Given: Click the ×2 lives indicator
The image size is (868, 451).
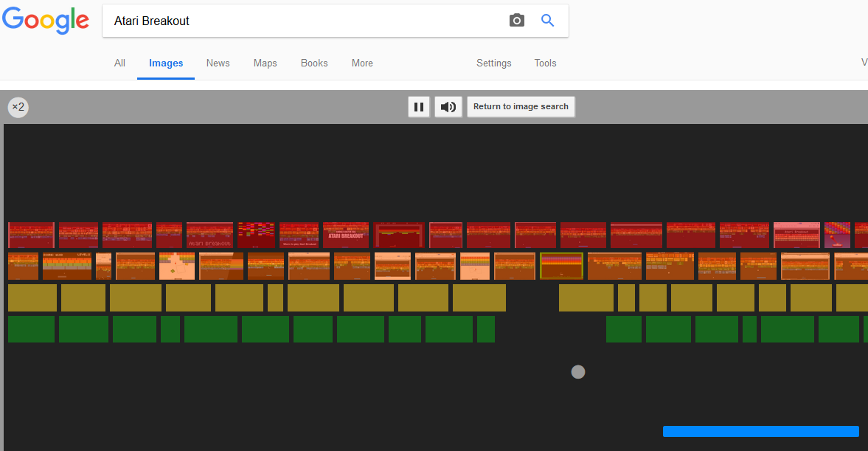Looking at the screenshot, I should pyautogui.click(x=18, y=107).
